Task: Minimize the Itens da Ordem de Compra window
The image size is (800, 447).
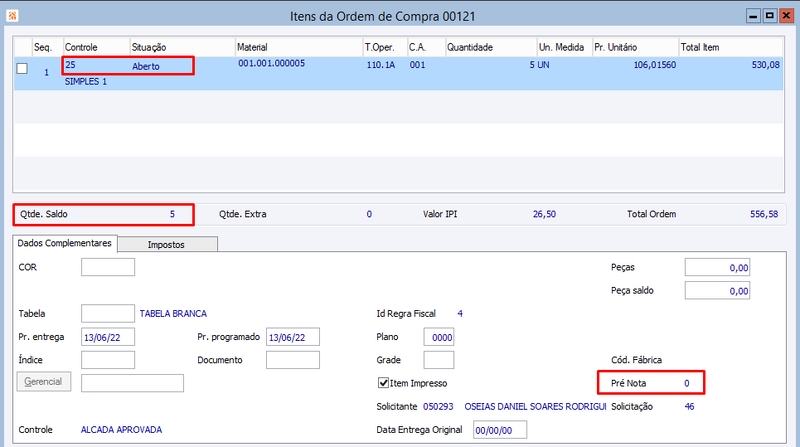Action: (753, 16)
